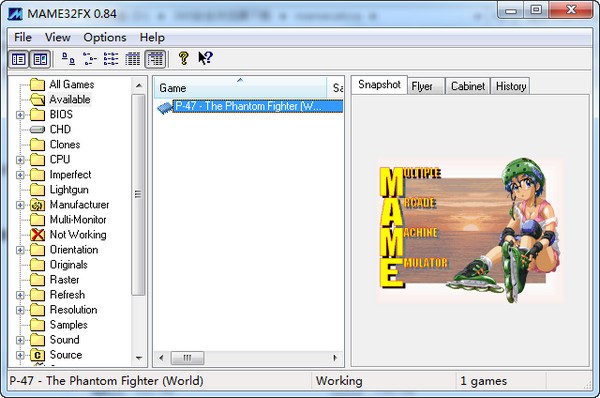The image size is (600, 398).
Task: Switch to small icons view
Action: [x=90, y=59]
